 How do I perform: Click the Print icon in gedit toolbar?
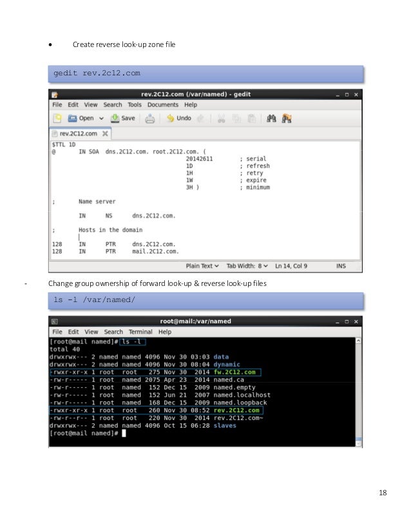coord(149,119)
